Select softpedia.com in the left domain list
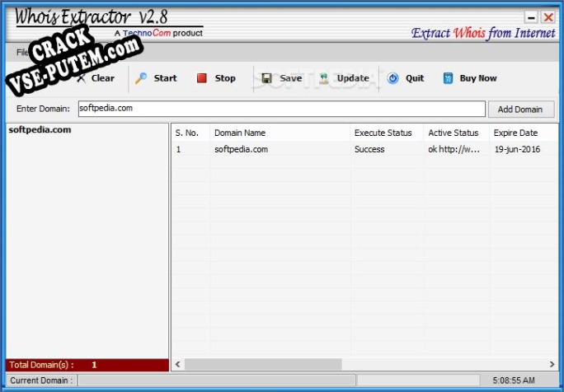The image size is (564, 392). click(x=40, y=130)
